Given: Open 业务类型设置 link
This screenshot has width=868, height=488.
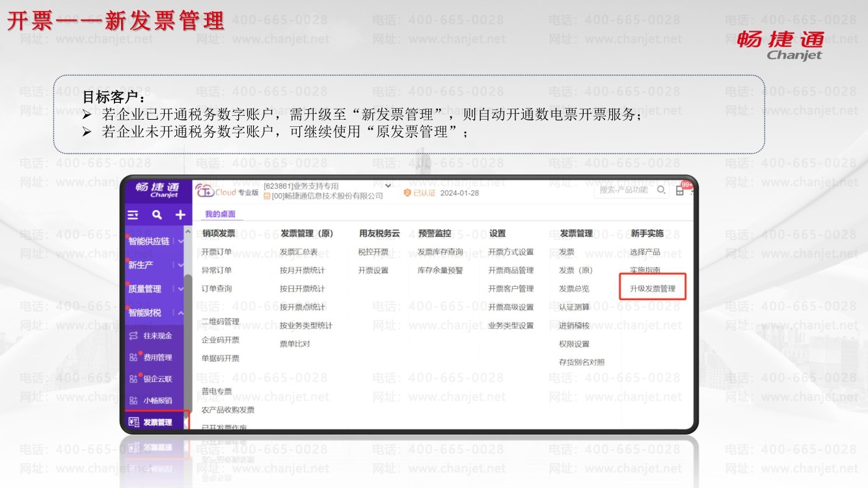Looking at the screenshot, I should click(511, 325).
